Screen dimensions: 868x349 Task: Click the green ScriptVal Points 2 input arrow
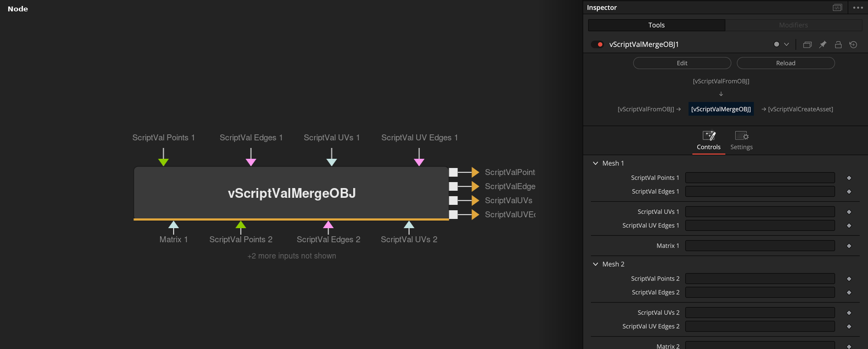click(241, 225)
